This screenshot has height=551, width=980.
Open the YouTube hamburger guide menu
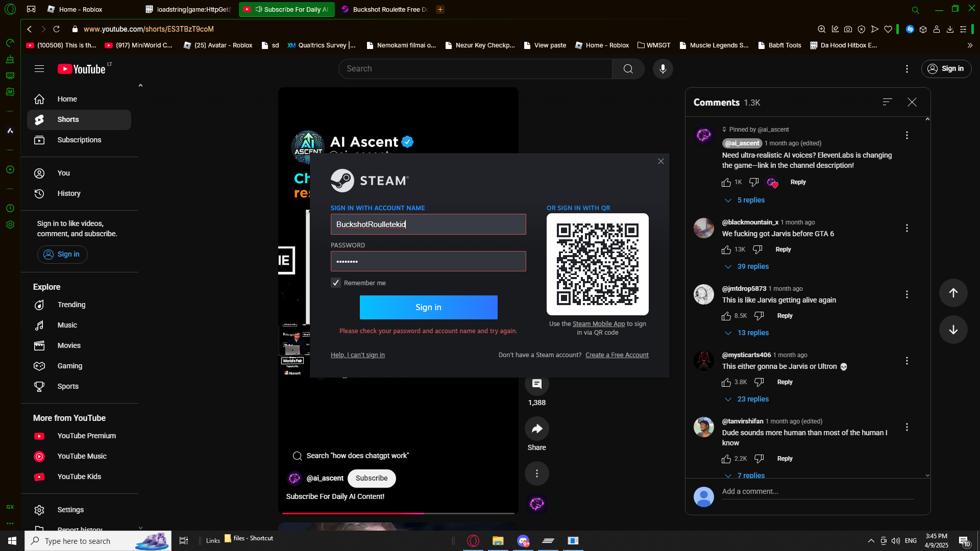(x=39, y=69)
